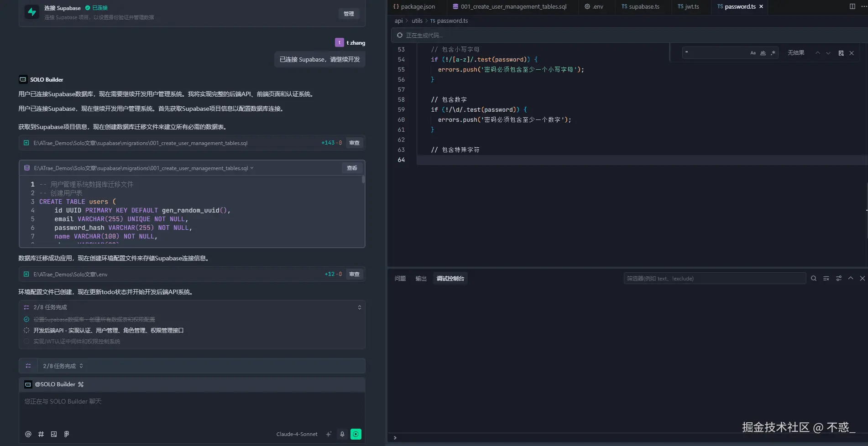This screenshot has height=446, width=868.
Task: Click the completed Supabase setup task checkmark
Action: pos(26,319)
